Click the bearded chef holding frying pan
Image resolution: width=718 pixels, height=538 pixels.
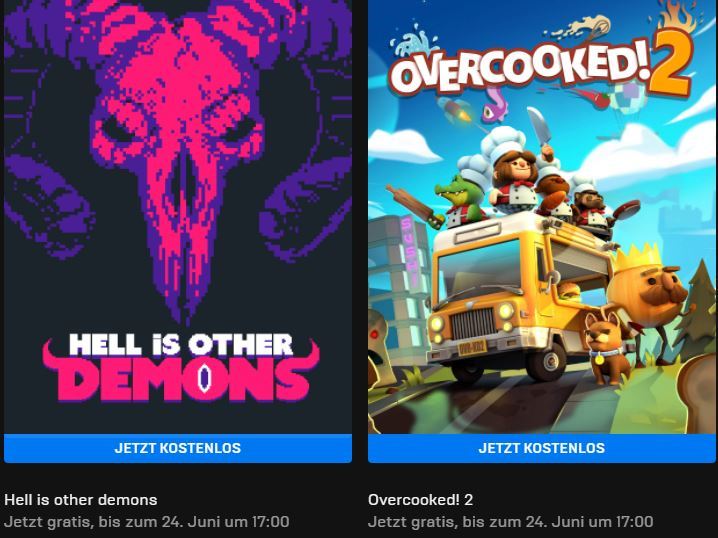(x=591, y=206)
